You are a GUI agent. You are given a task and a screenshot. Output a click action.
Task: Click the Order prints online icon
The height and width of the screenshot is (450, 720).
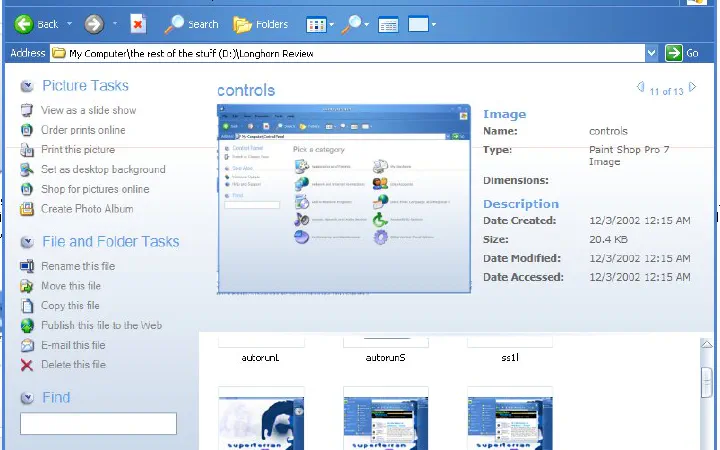27,130
